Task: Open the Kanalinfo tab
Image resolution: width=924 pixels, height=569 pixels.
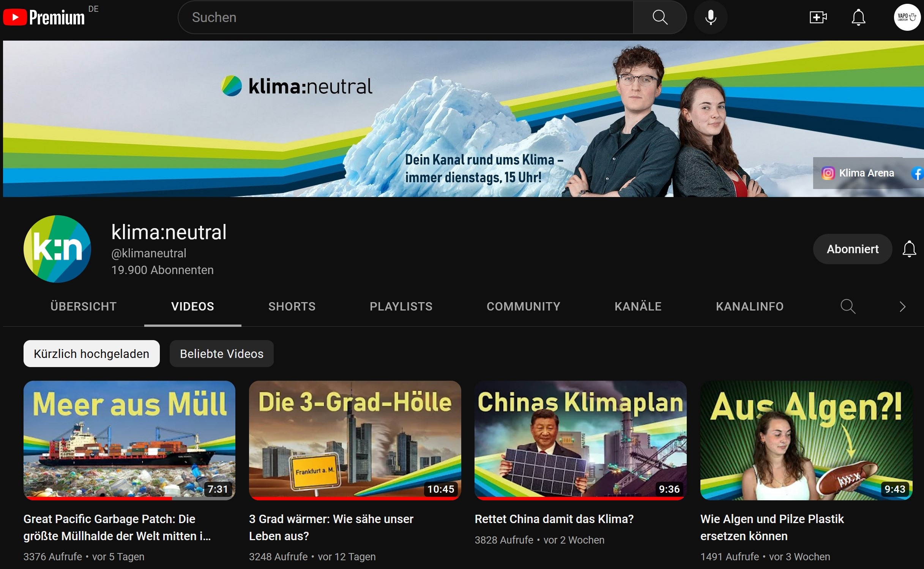Action: pyautogui.click(x=750, y=306)
